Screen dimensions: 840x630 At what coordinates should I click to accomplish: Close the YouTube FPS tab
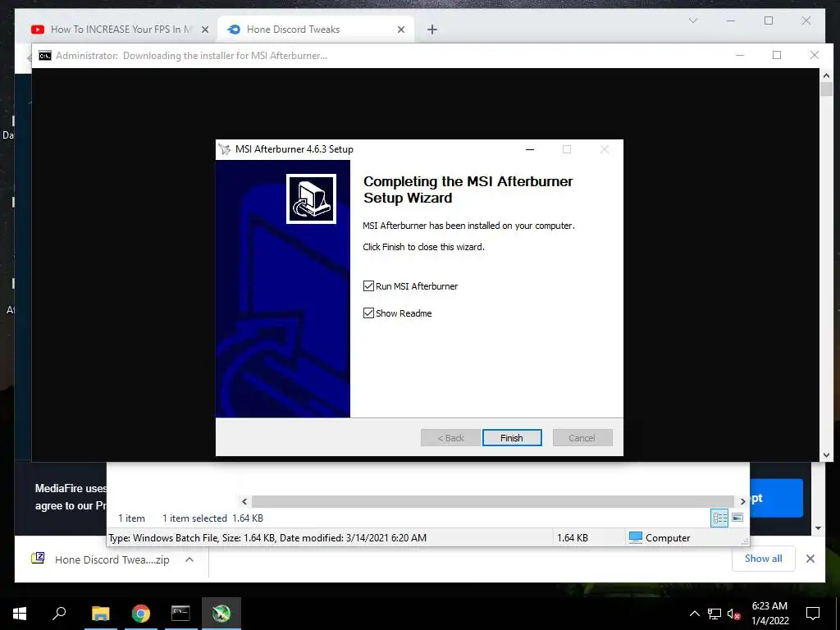[x=204, y=30]
